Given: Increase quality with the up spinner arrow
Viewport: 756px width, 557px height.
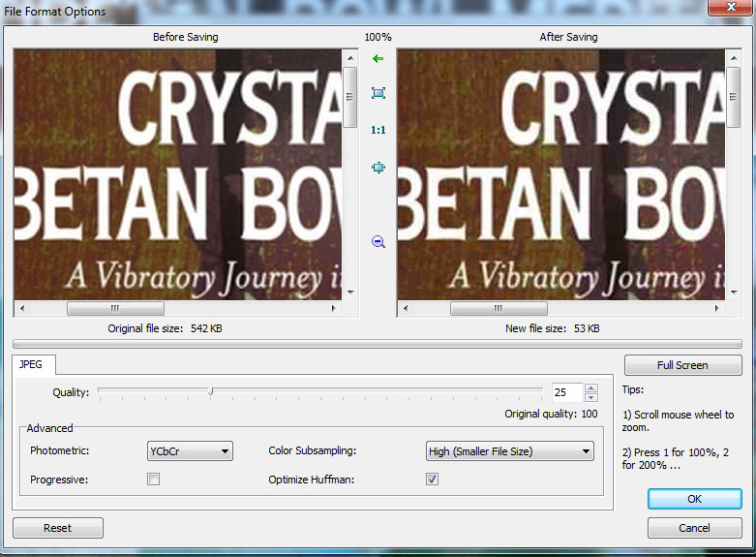Looking at the screenshot, I should (591, 388).
